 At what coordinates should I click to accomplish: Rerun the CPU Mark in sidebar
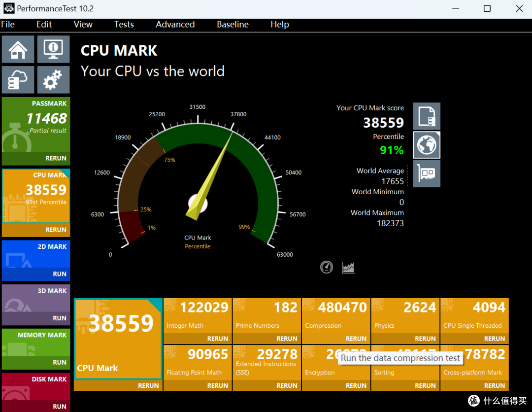[x=36, y=230]
